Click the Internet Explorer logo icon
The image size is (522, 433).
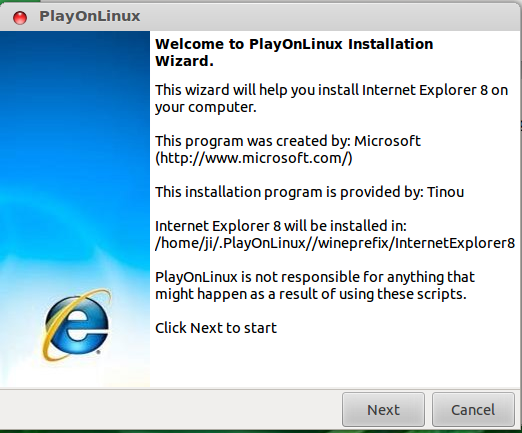click(76, 325)
